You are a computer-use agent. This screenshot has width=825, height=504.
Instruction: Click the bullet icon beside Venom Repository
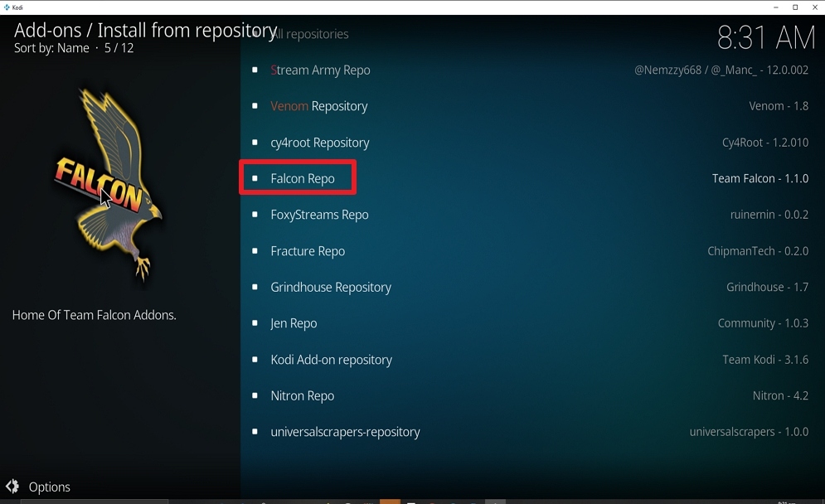pos(255,106)
